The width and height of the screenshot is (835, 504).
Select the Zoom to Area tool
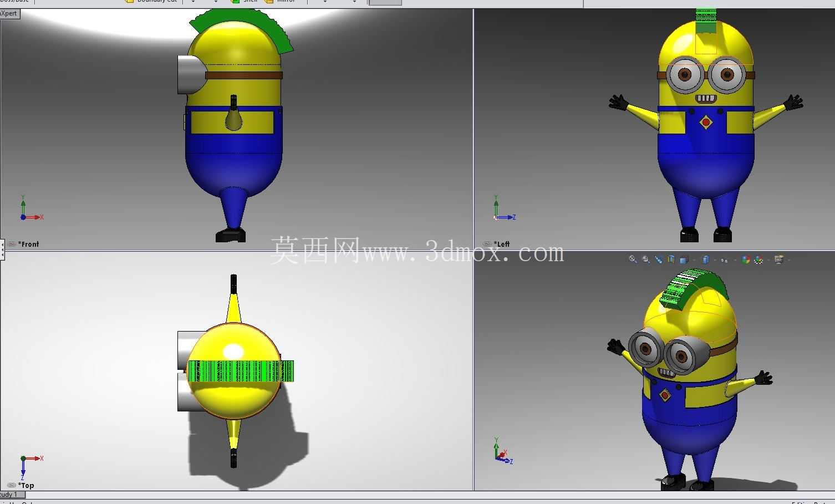(x=646, y=259)
